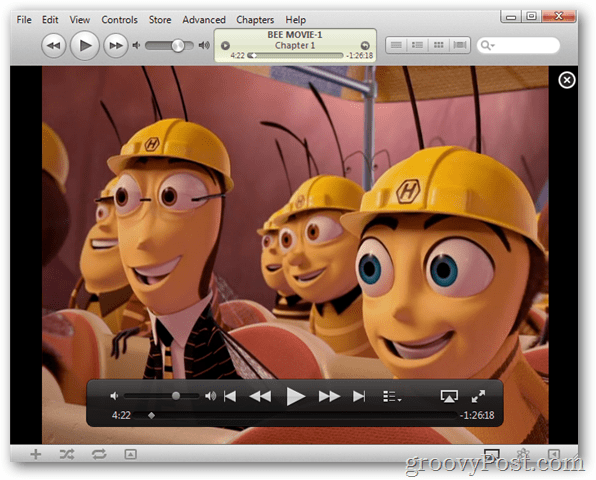Toggle shuffle in the bottom bar
Viewport: 596px width, 480px height.
click(x=67, y=454)
